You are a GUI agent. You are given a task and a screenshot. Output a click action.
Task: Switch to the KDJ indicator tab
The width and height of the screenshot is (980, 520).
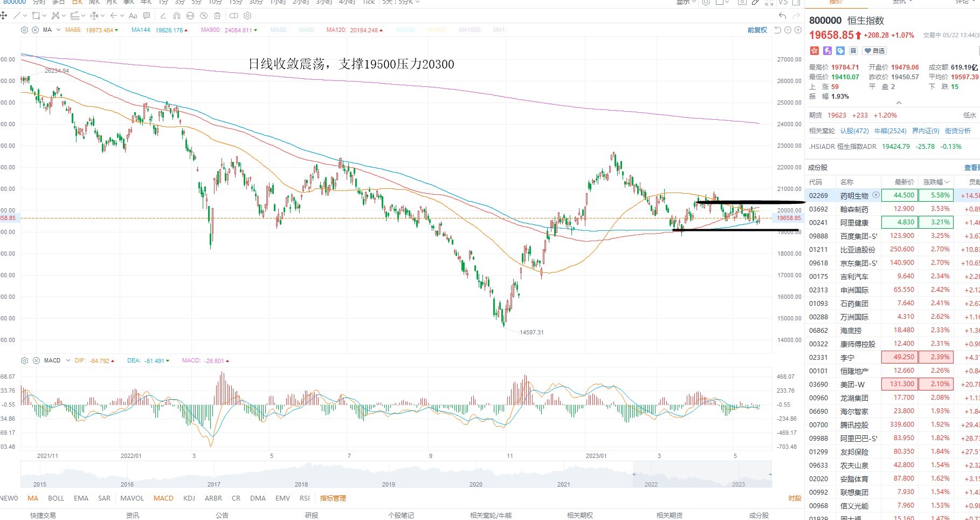pyautogui.click(x=189, y=498)
